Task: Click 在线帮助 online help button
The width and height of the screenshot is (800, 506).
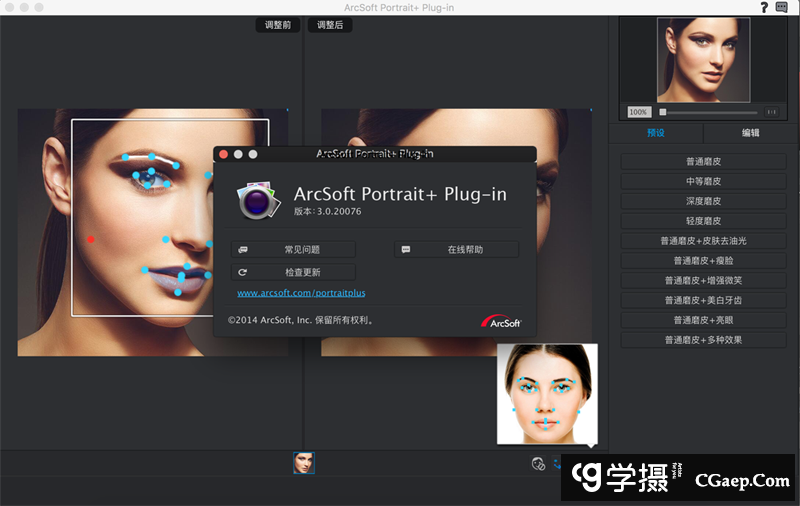Action: [457, 249]
